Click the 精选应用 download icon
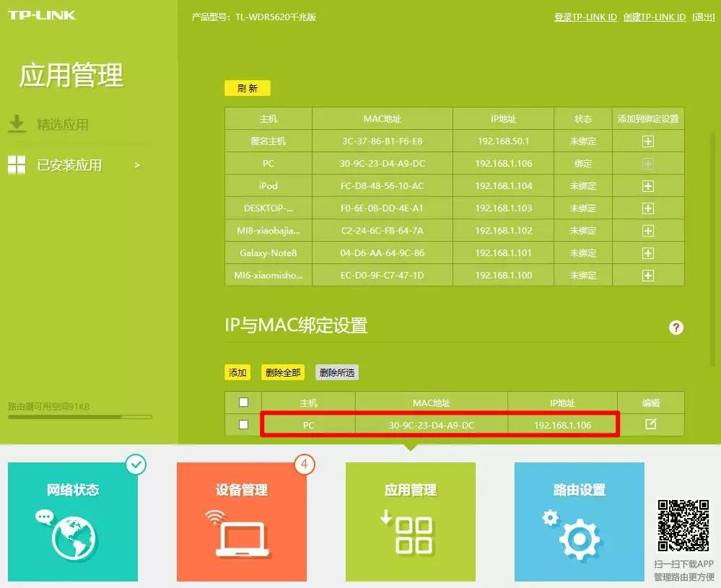Viewport: 721px width, 588px height. [x=16, y=123]
